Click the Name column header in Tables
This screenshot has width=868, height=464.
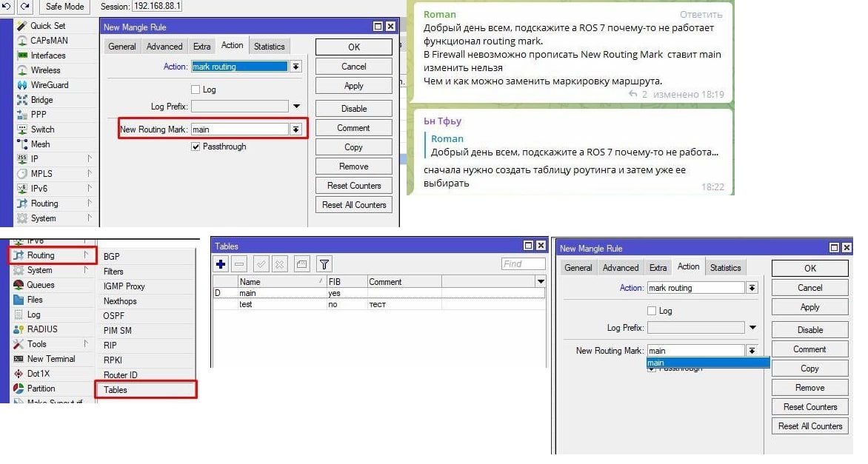281,281
